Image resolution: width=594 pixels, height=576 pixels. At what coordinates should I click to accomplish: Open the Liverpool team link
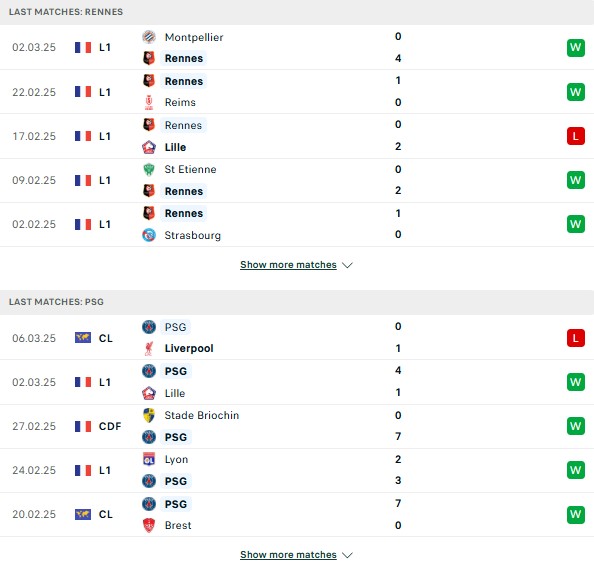tap(189, 348)
